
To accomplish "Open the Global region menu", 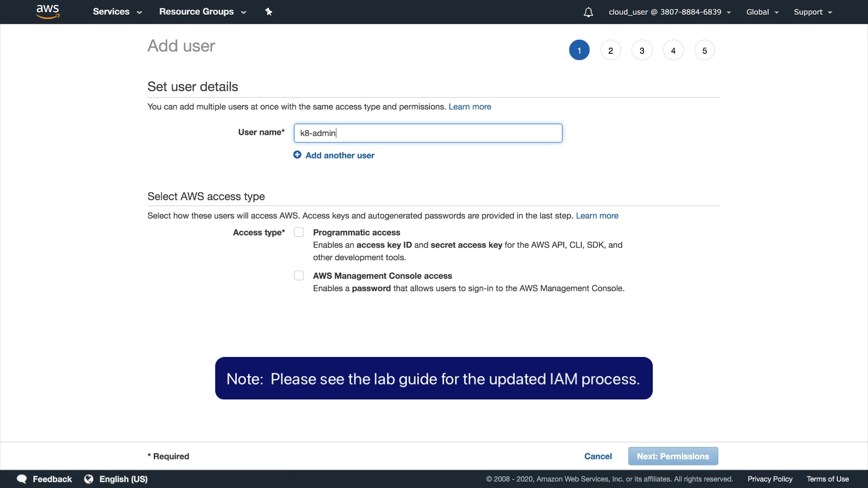I will click(762, 12).
